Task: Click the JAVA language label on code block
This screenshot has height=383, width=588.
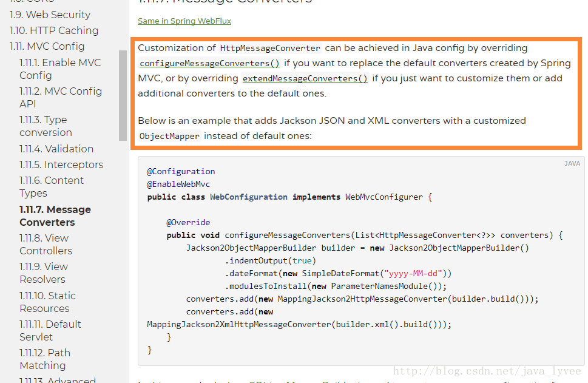Action: 572,163
